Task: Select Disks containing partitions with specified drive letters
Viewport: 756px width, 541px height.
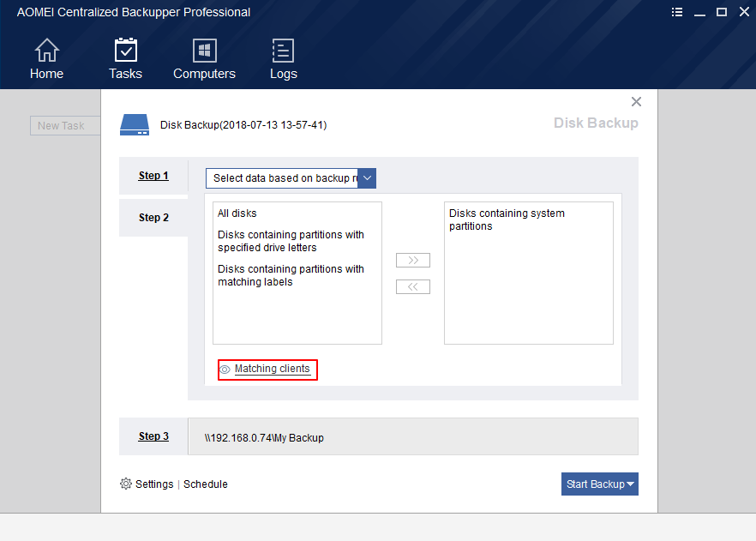Action: (x=291, y=241)
